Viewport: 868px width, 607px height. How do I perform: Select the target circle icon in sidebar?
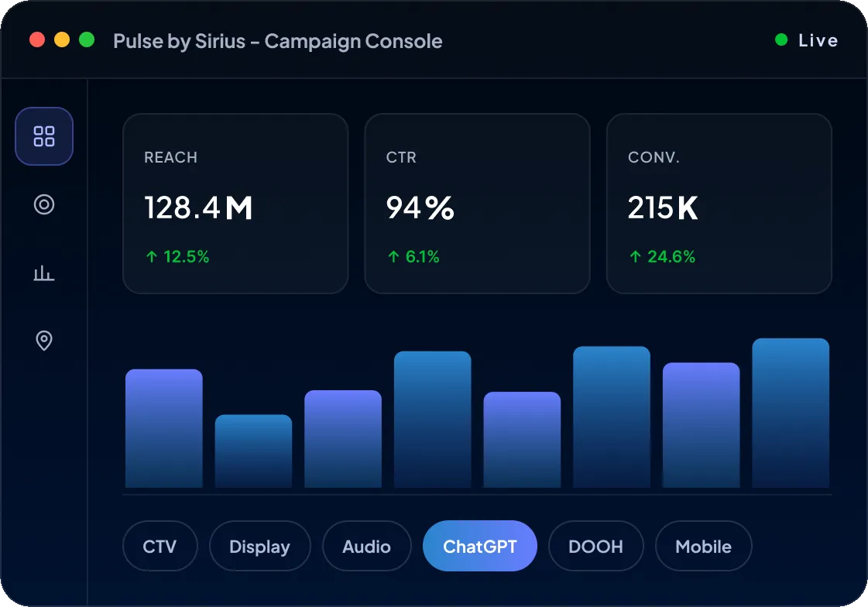43,204
